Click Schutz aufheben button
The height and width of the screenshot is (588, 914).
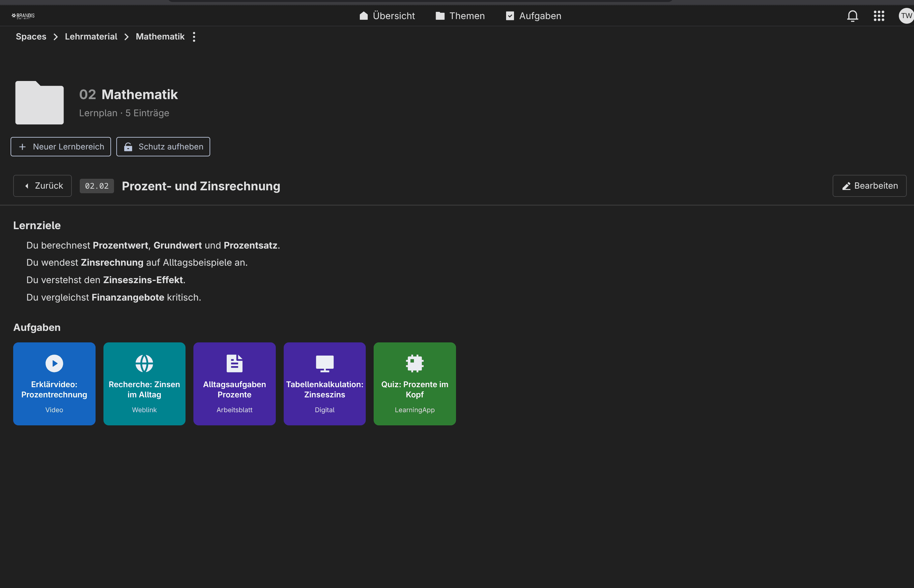(163, 147)
